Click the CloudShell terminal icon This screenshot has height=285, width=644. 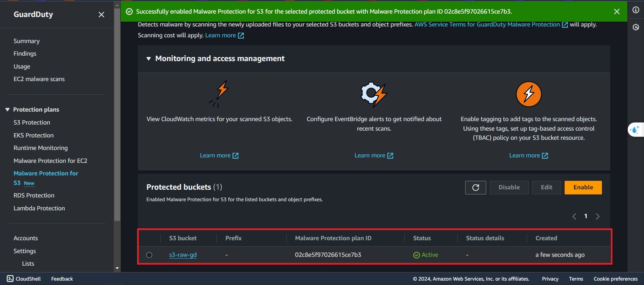[10, 279]
